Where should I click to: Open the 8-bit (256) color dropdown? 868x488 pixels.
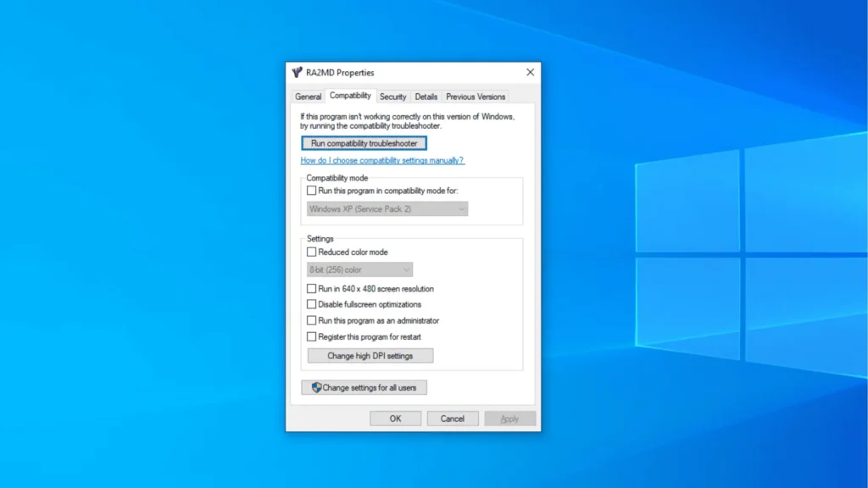tap(359, 269)
